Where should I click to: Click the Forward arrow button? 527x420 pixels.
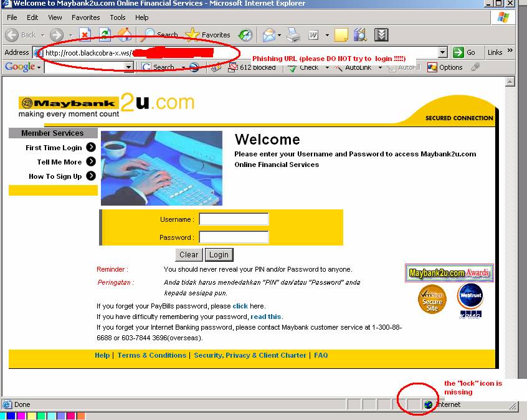point(57,35)
